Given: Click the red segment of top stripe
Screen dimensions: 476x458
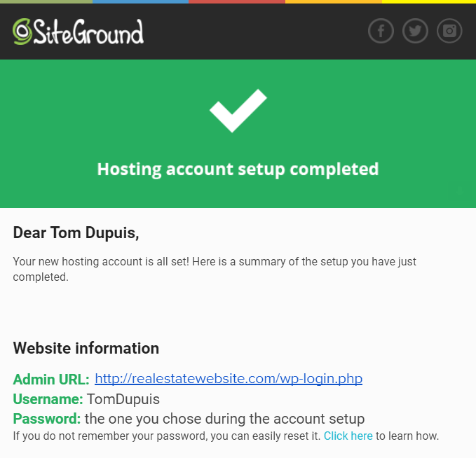Looking at the screenshot, I should 237,2.
